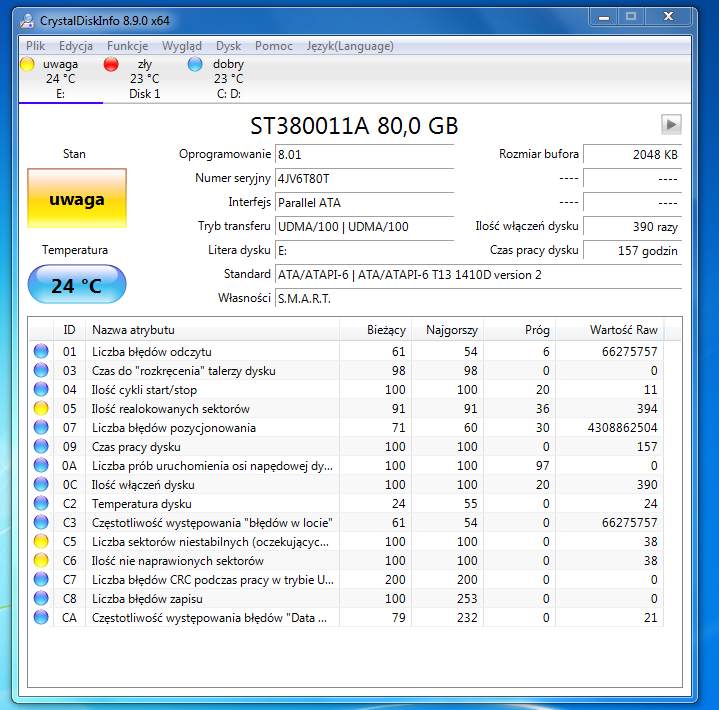Select row 'Ilość cykli start/stop'
The height and width of the screenshot is (710, 719).
(347, 389)
